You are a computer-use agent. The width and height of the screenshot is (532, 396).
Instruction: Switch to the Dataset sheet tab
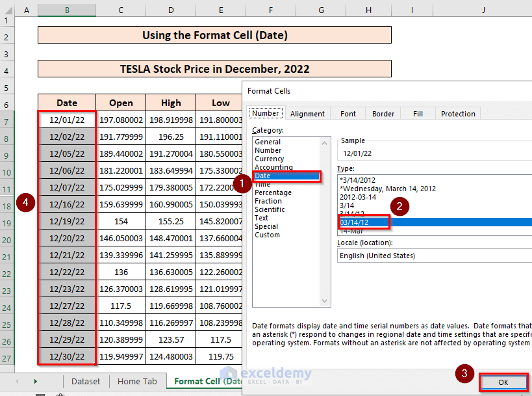coord(86,382)
